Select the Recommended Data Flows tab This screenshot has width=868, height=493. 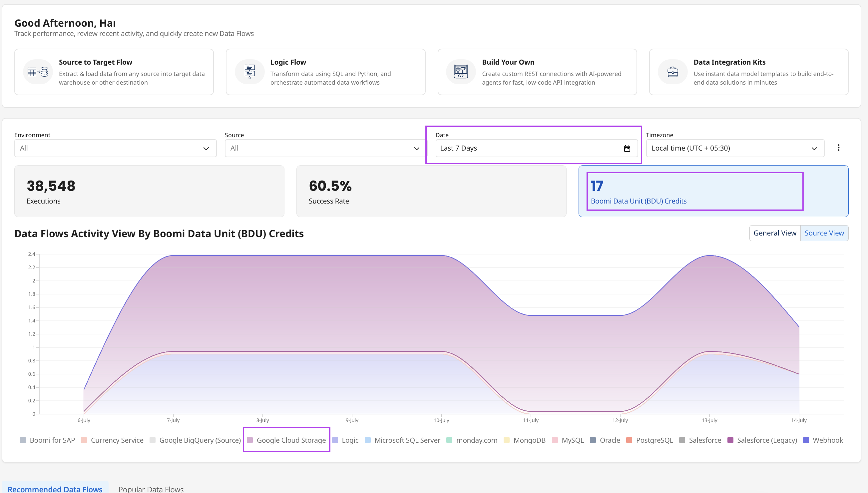[55, 489]
